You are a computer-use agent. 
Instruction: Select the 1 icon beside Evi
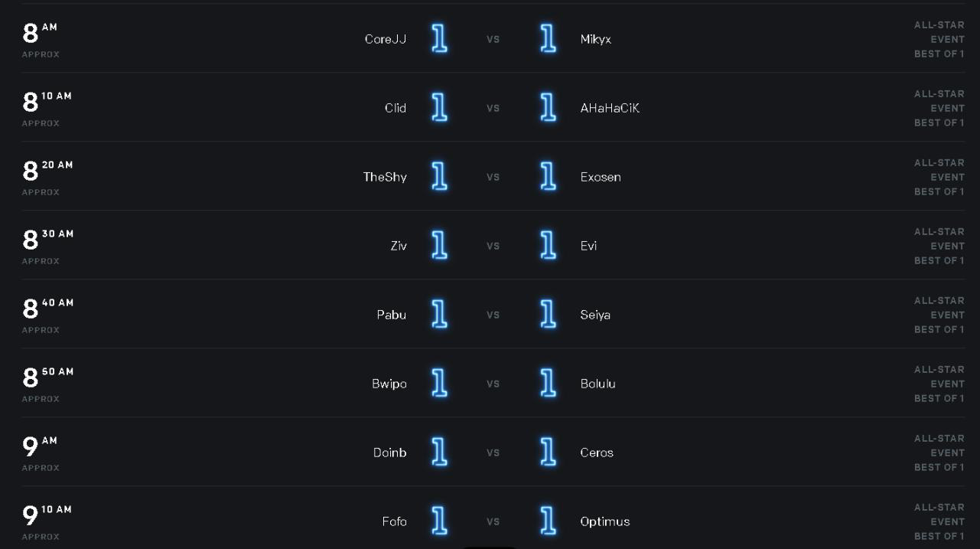[x=548, y=246]
